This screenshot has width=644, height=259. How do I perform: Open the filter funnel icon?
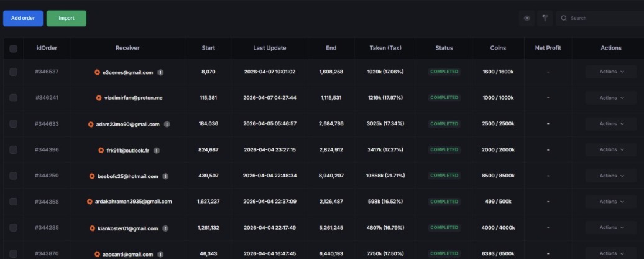[x=545, y=18]
